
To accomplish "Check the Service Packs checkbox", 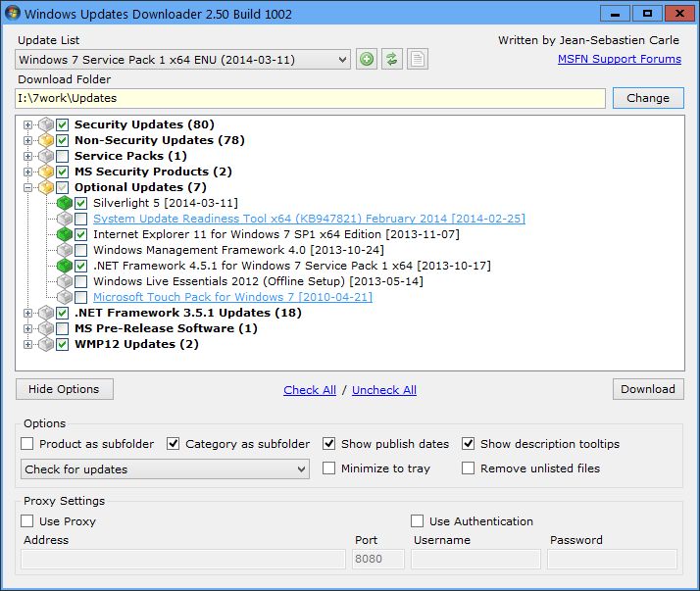I will [63, 156].
